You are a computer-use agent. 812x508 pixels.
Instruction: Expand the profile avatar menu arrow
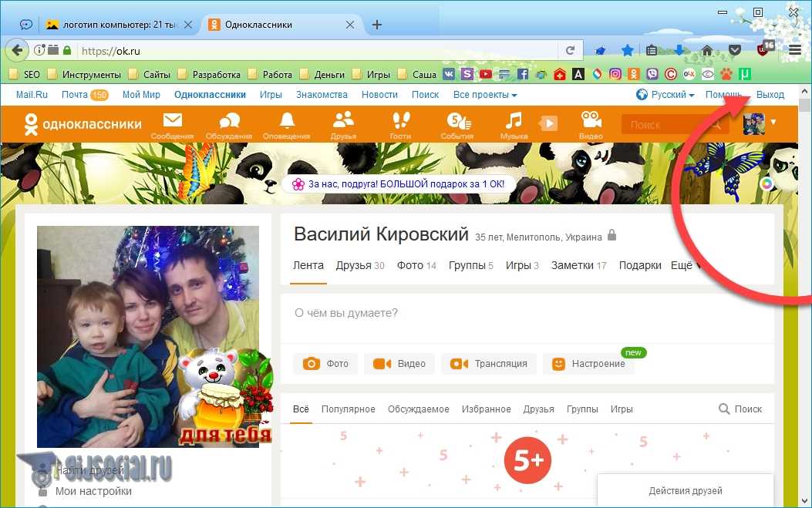773,122
